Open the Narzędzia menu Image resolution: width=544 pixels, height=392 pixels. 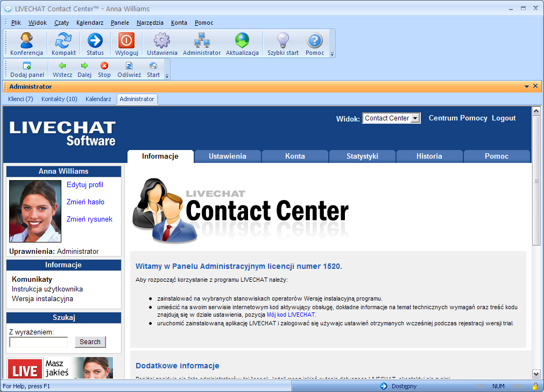click(x=150, y=23)
